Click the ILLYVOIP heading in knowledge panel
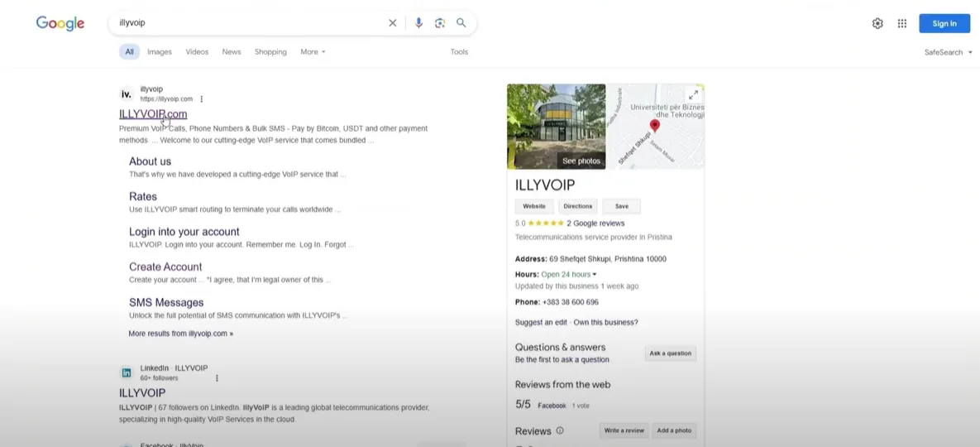This screenshot has width=980, height=447. pos(545,185)
